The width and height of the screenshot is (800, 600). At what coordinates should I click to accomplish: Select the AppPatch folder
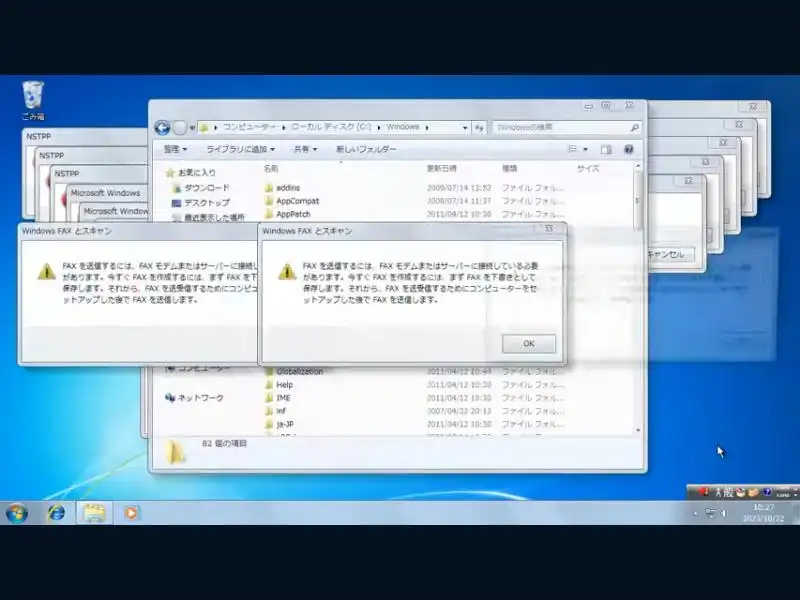point(293,214)
